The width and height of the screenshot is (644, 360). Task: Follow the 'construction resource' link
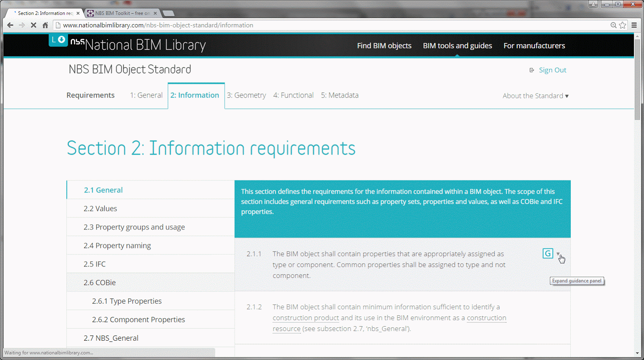pyautogui.click(x=487, y=318)
